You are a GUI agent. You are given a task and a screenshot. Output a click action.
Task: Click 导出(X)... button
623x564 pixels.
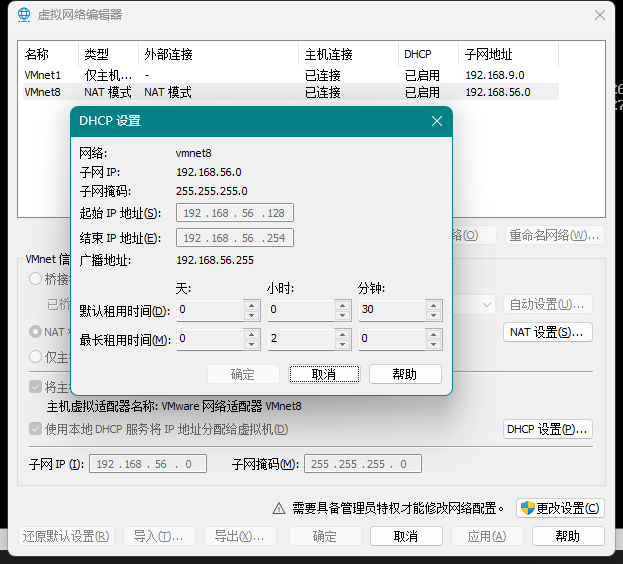coord(240,536)
